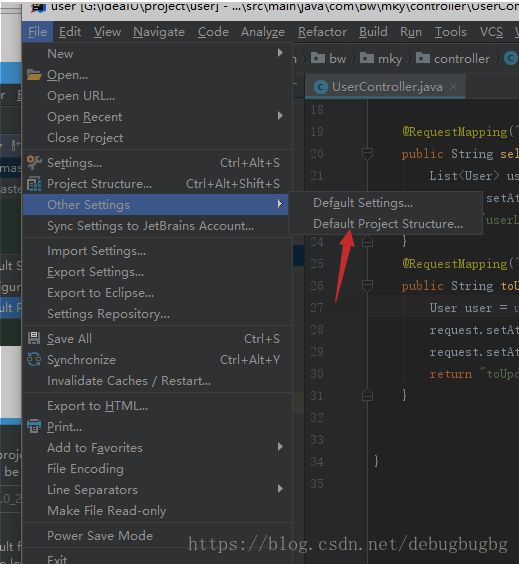Open the VCS menu
519x564 pixels.
click(x=491, y=32)
